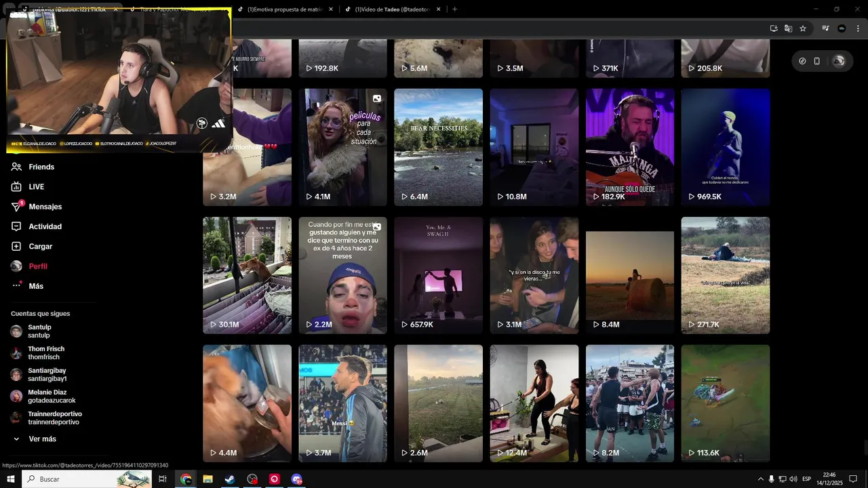Open the notification center icon
This screenshot has width=868, height=488.
[854, 479]
